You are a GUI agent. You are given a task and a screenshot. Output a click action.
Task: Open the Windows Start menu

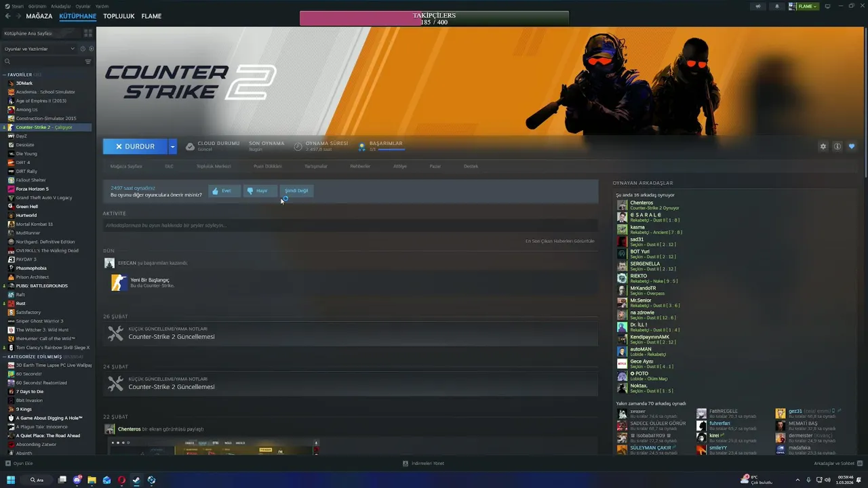tap(11, 480)
